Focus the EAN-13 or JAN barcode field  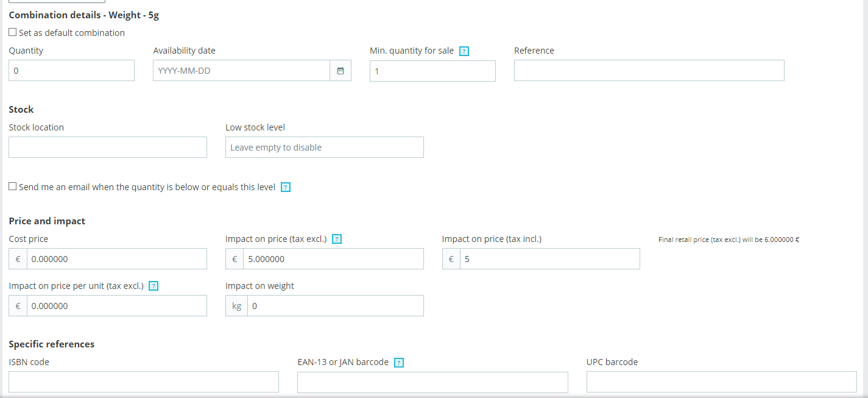point(432,382)
